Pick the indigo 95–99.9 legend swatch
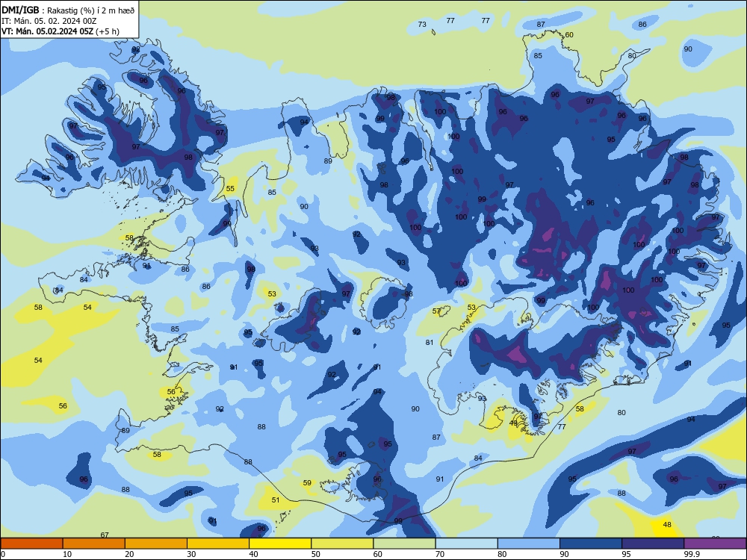The image size is (747, 560). [653, 544]
